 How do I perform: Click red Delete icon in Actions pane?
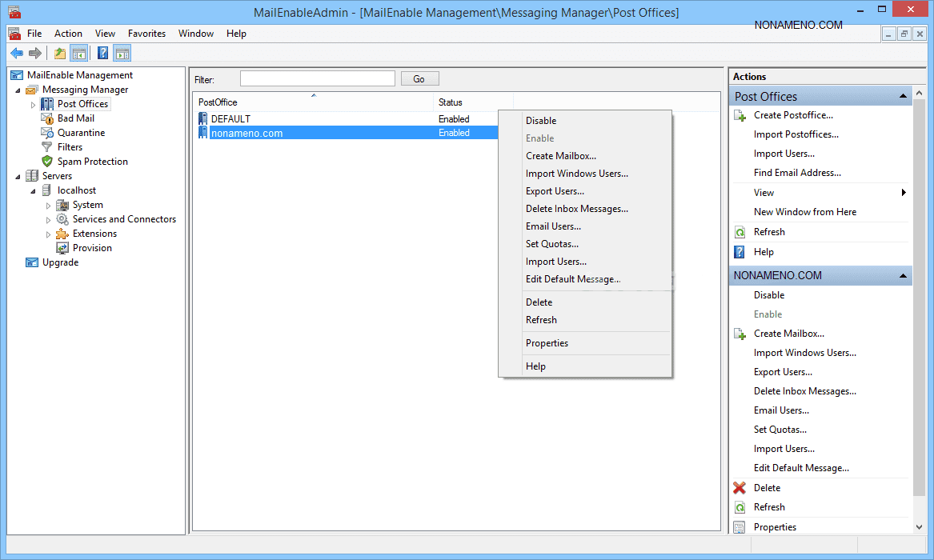pos(740,488)
